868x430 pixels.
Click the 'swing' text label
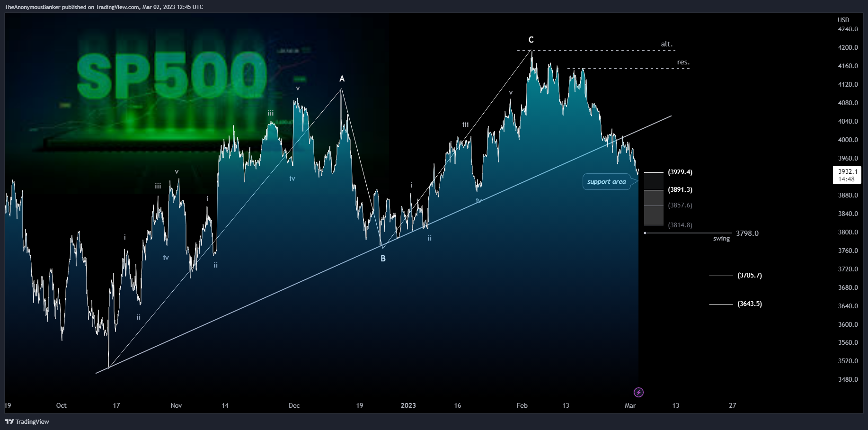[721, 239]
